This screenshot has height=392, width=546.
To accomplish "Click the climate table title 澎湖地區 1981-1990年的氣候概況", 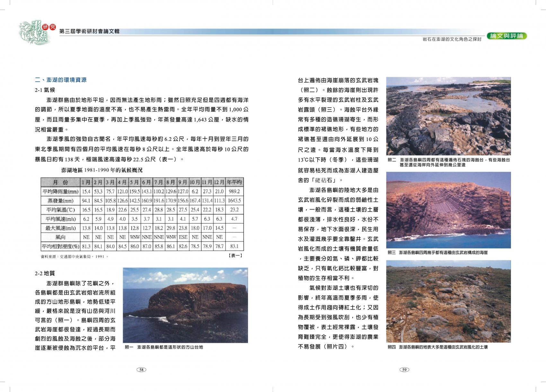I will (x=102, y=170).
